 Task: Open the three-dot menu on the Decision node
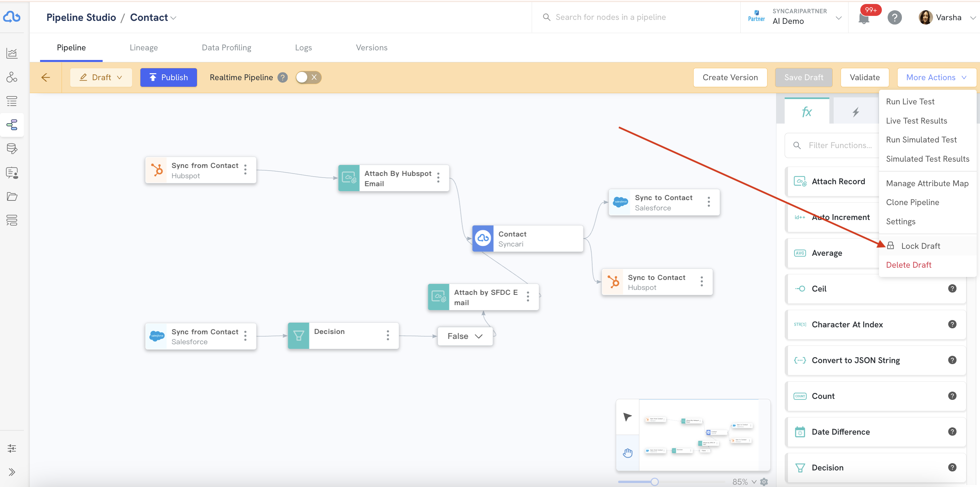click(x=388, y=335)
